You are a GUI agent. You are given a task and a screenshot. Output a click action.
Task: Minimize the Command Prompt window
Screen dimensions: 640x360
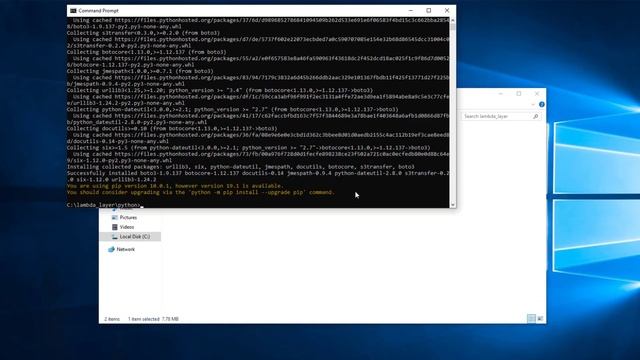click(x=411, y=11)
